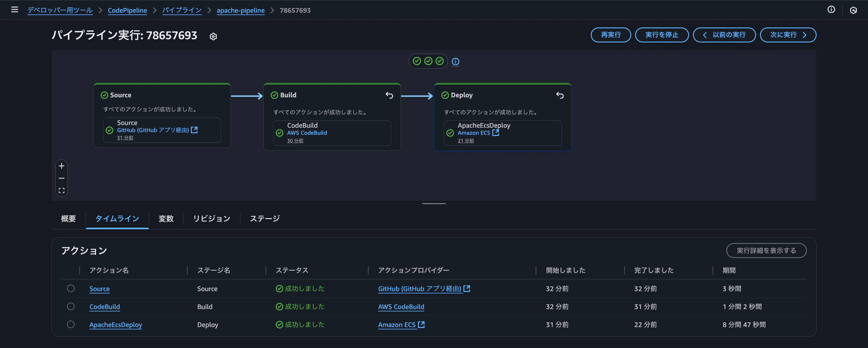Click the info circle icon at top right
This screenshot has height=348, width=868.
(x=831, y=10)
